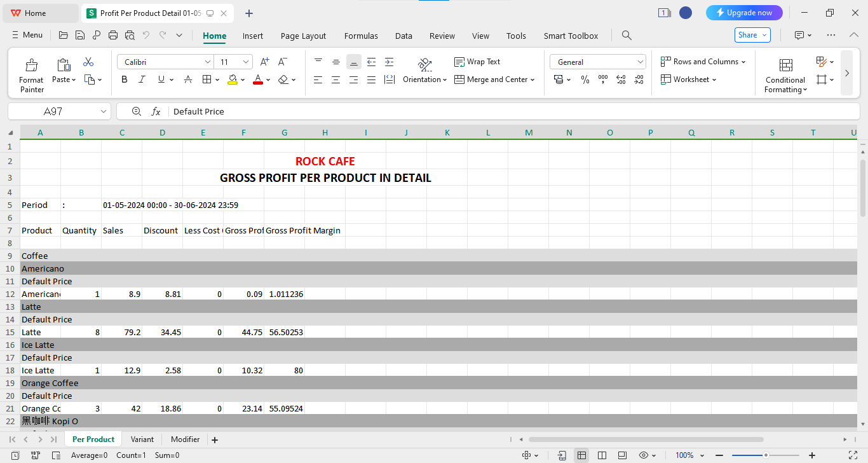Click the Select All corner triangle

[10, 133]
